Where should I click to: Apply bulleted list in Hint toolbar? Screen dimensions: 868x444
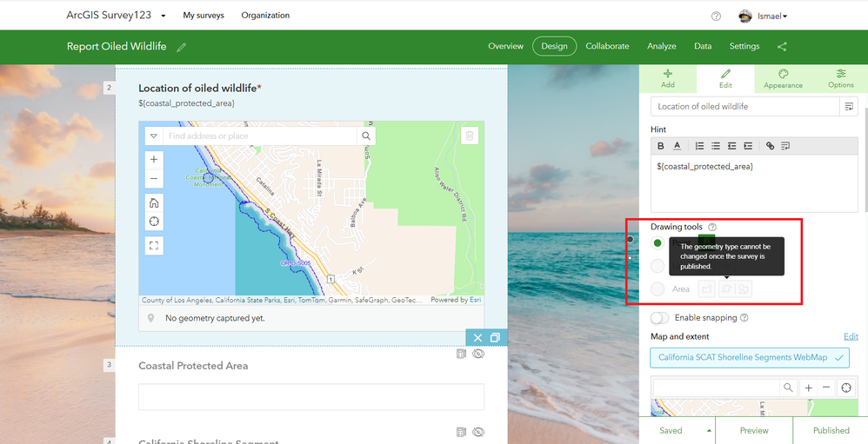point(716,146)
